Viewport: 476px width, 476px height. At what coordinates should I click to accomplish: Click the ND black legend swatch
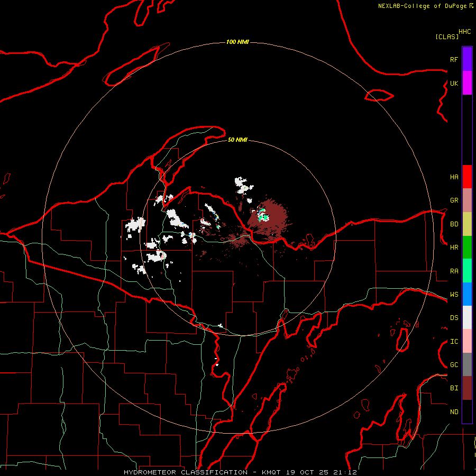[467, 411]
